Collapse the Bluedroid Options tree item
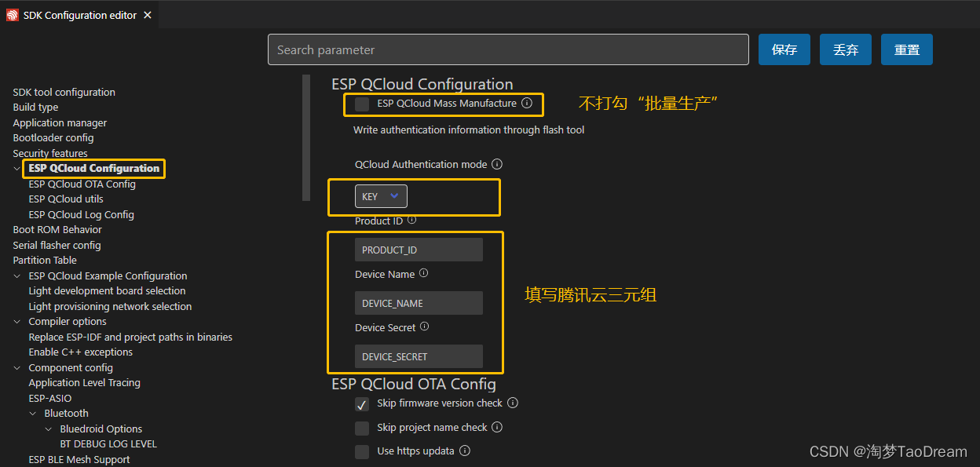The image size is (980, 467). [49, 429]
